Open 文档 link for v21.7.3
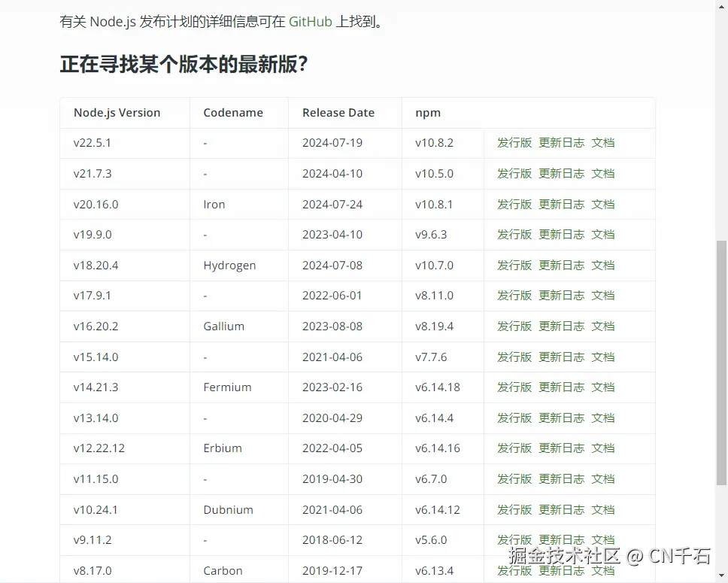This screenshot has width=728, height=583. (602, 173)
